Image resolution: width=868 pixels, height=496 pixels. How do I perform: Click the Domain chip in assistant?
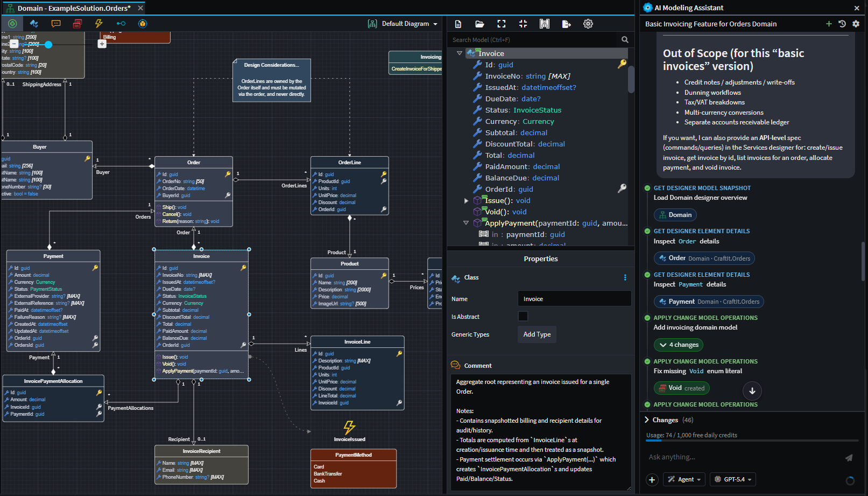[675, 215]
